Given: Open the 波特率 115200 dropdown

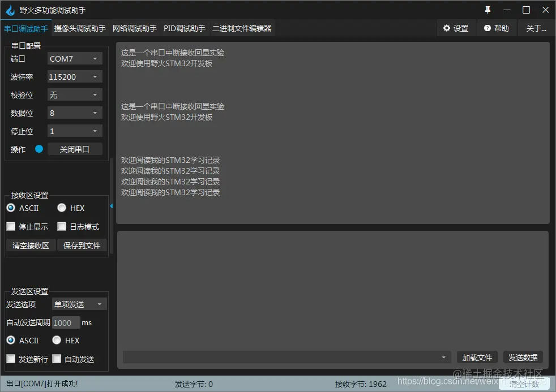Looking at the screenshot, I should 74,76.
